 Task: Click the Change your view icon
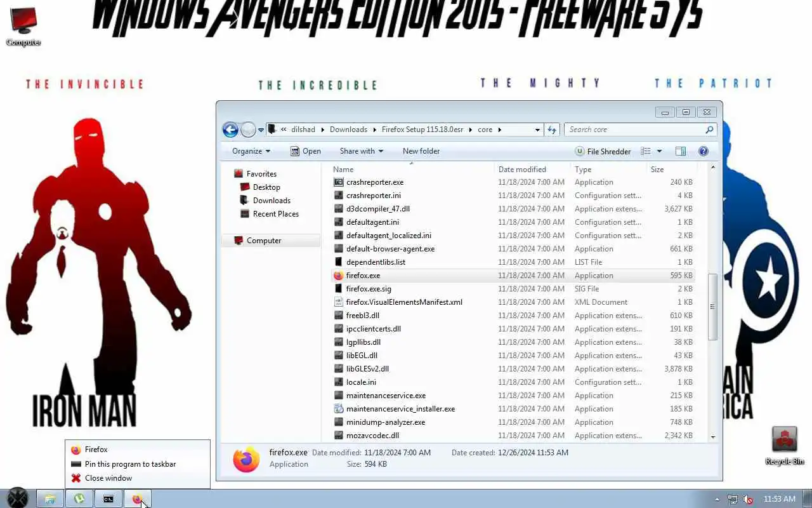pyautogui.click(x=646, y=151)
